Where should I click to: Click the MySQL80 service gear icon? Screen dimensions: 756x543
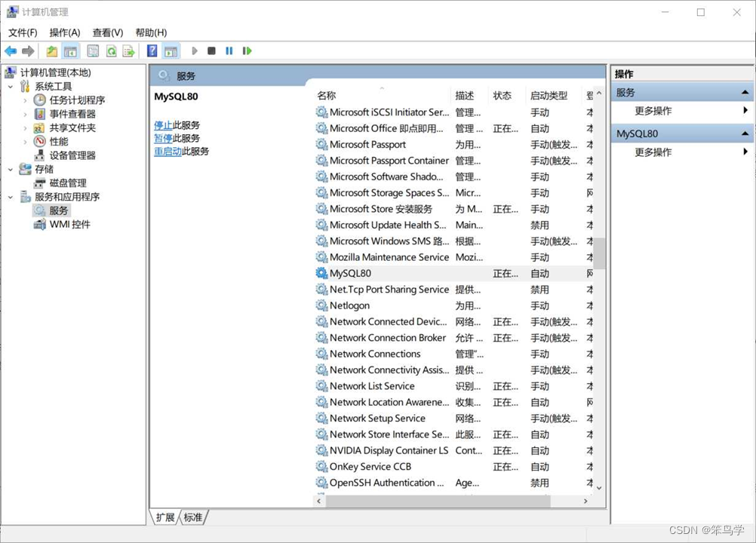click(321, 273)
